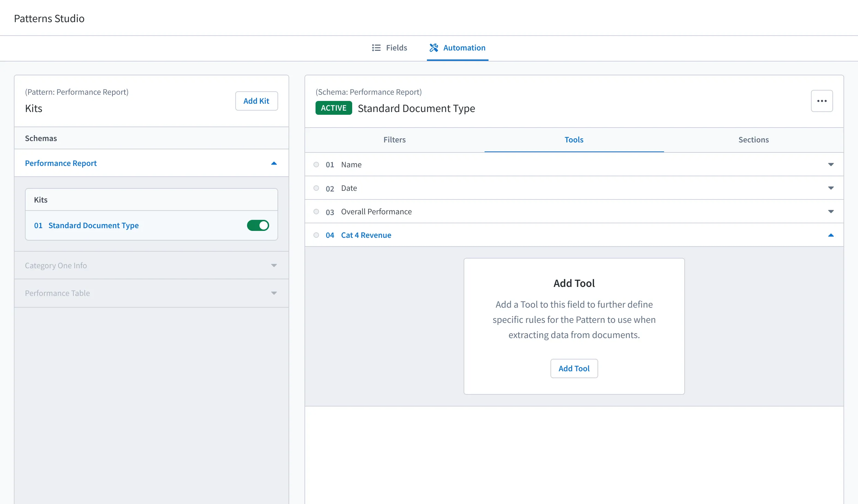Open the Filters tab
The image size is (858, 504).
[394, 140]
